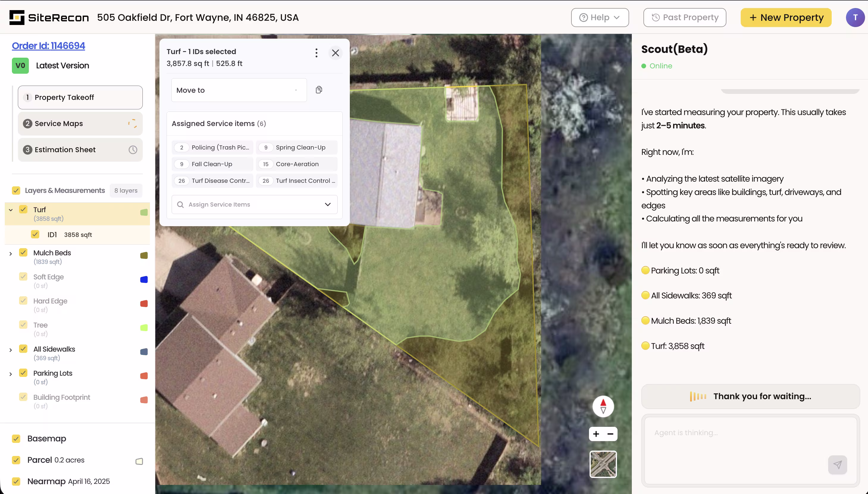The image size is (868, 494).
Task: Toggle the Basemap checkbox
Action: point(16,438)
